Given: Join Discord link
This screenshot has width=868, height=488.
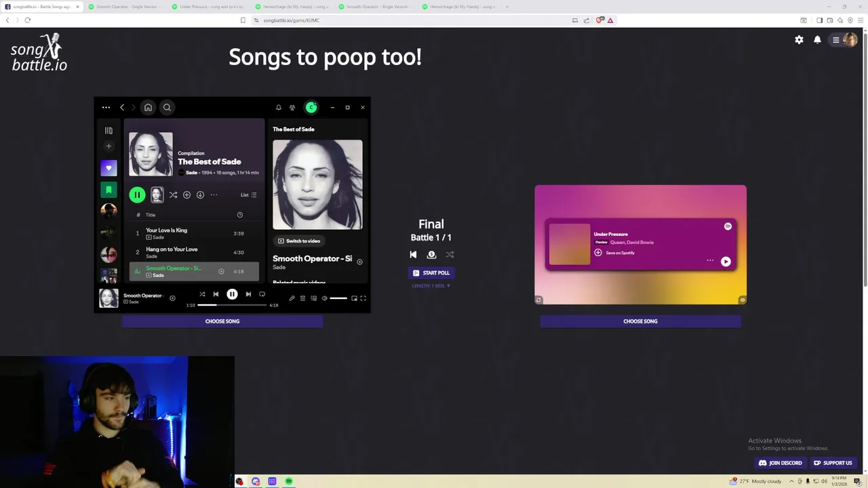Looking at the screenshot, I should [781, 463].
